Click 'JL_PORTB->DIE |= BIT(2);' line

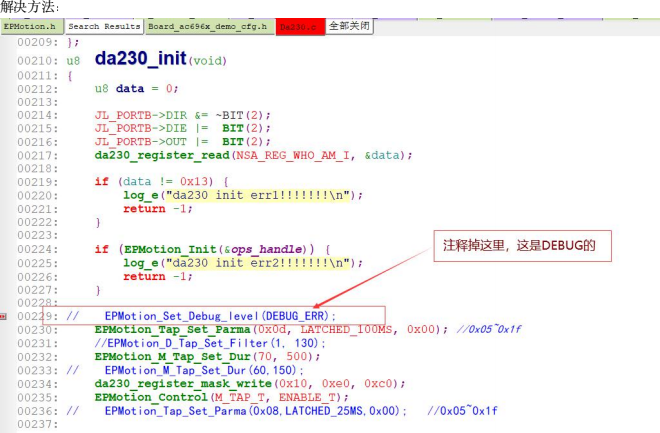tap(182, 128)
